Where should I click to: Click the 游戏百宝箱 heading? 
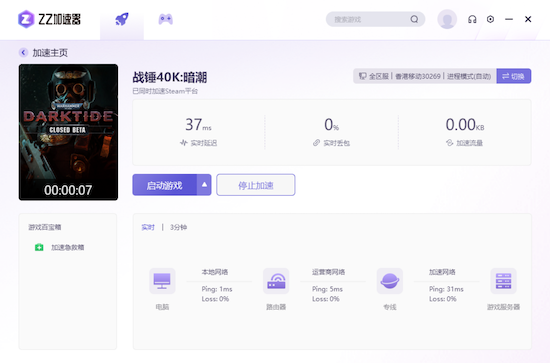pyautogui.click(x=45, y=227)
